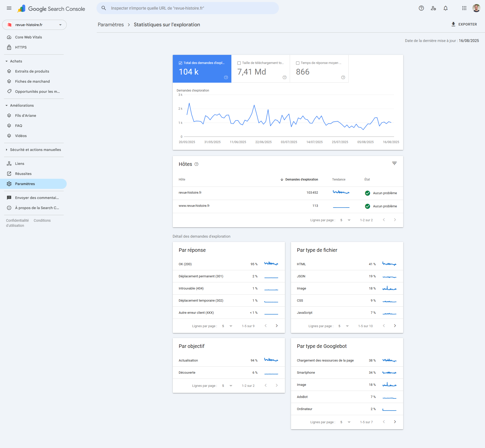Screen dimensions: 485x448
Task: Open rows per page dropdown in Par type de Googlebot
Action: [345, 422]
